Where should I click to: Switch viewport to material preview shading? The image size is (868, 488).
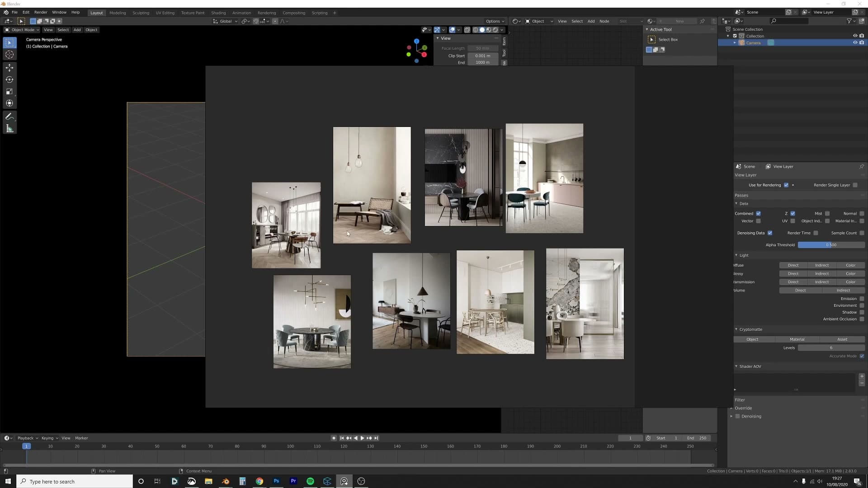(489, 30)
